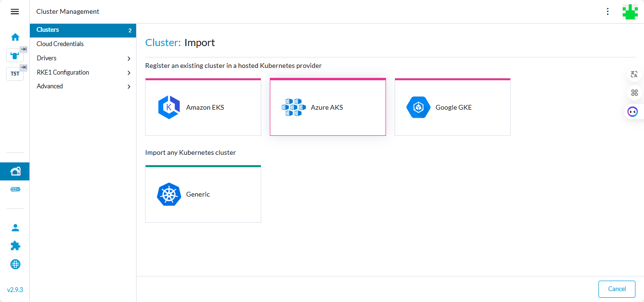Expand the Drivers chevron
Image resolution: width=644 pixels, height=302 pixels.
[x=129, y=58]
